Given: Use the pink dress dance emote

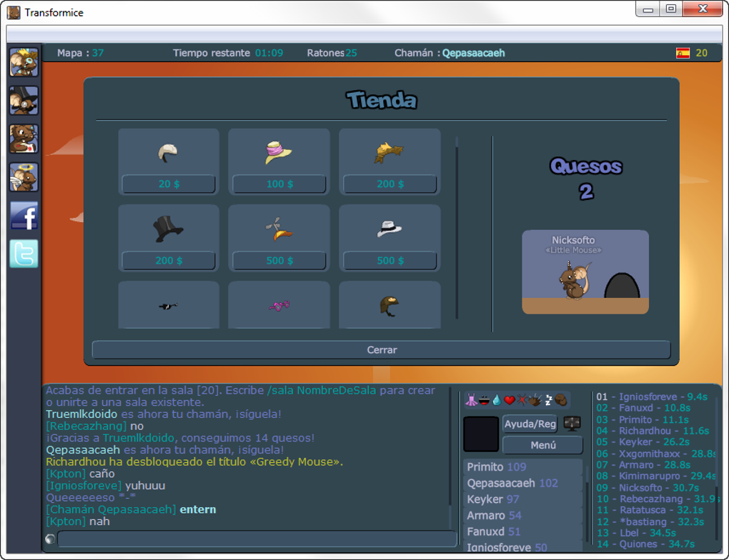Looking at the screenshot, I should pyautogui.click(x=471, y=400).
